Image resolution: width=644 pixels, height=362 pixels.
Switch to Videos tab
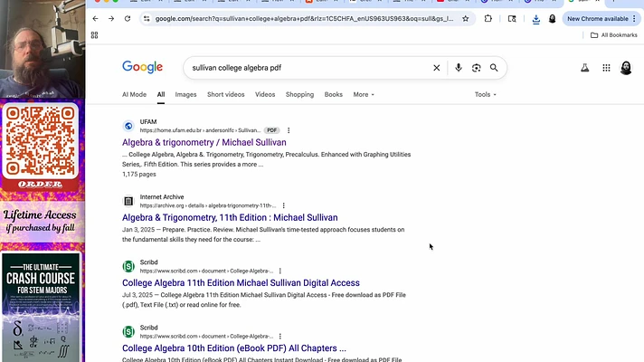tap(265, 94)
